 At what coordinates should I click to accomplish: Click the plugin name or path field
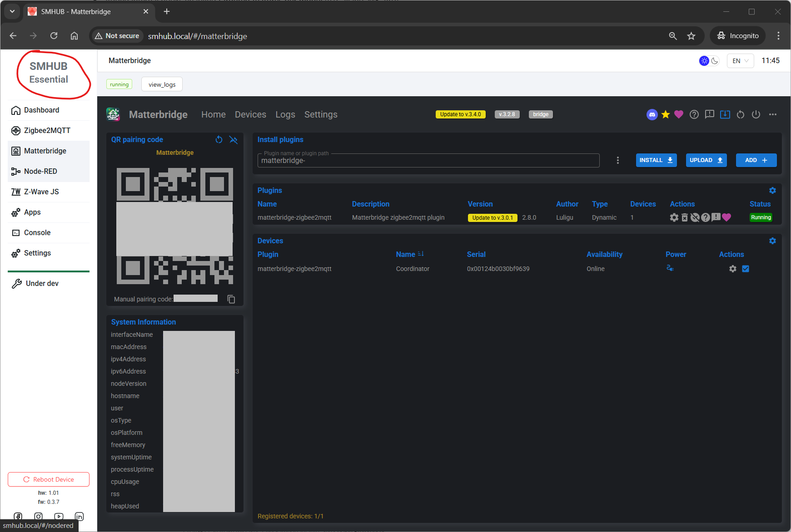pyautogui.click(x=428, y=161)
